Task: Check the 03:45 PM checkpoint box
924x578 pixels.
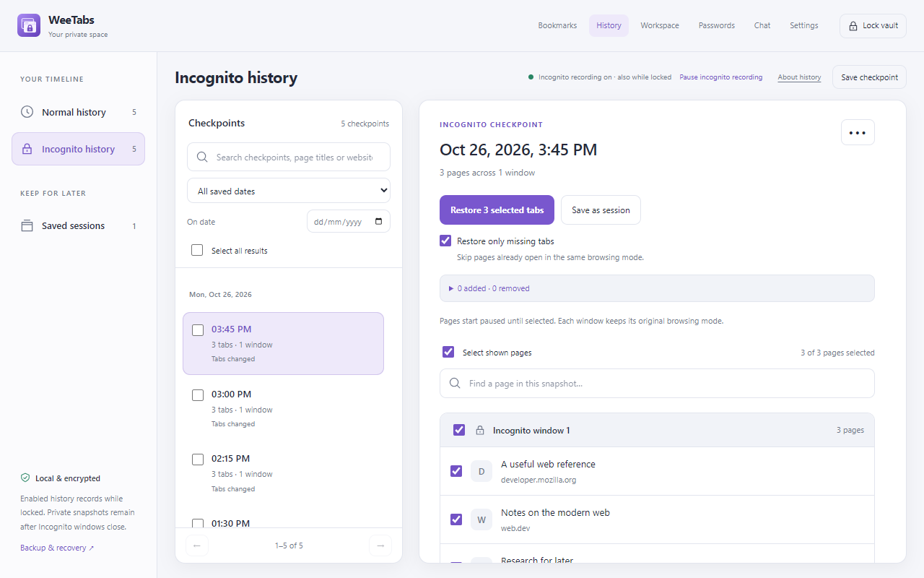Action: [198, 330]
